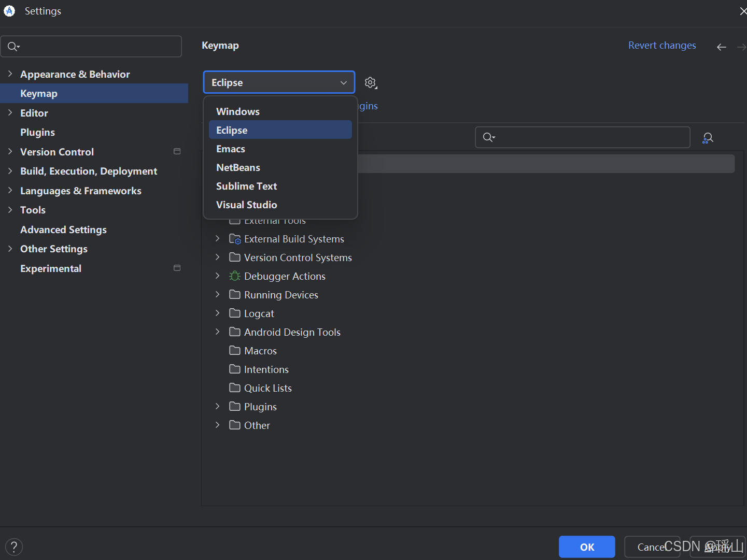Viewport: 747px width, 560px height.
Task: Select Windows keymap from list
Action: pyautogui.click(x=280, y=111)
